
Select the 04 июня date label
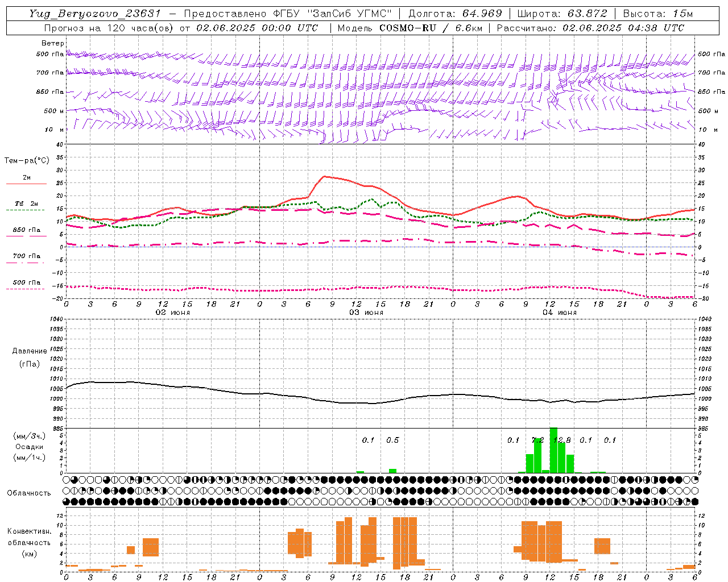click(x=560, y=313)
